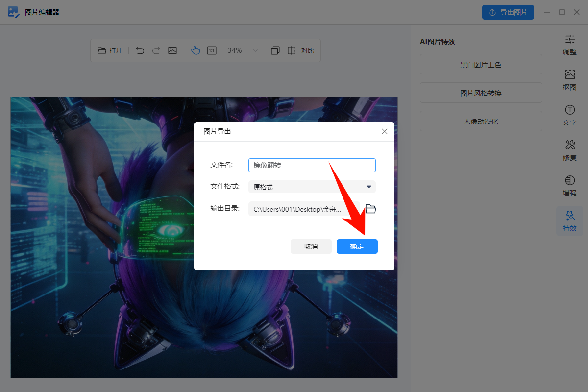The image size is (588, 392).
Task: Select the hand pan tool
Action: (196, 50)
